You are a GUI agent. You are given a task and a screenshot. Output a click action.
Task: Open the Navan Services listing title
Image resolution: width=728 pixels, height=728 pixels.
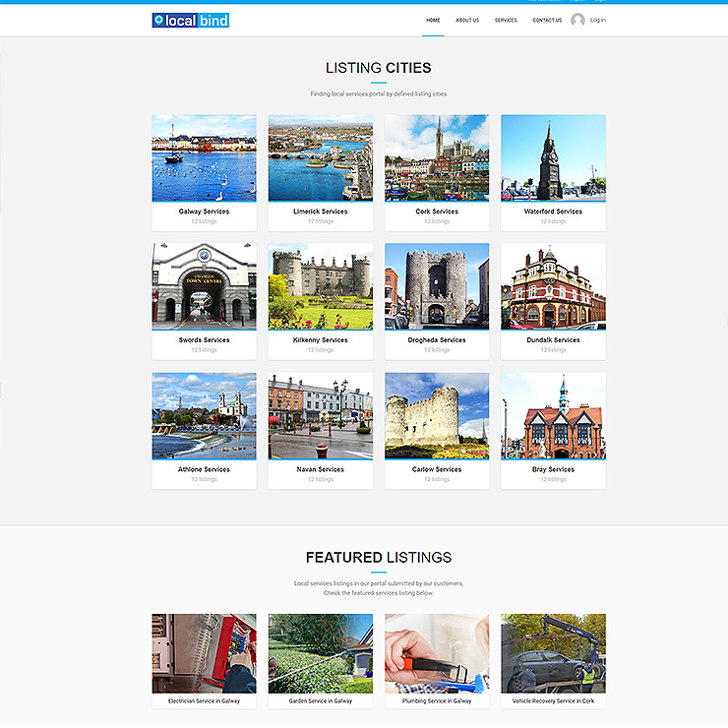(x=320, y=469)
